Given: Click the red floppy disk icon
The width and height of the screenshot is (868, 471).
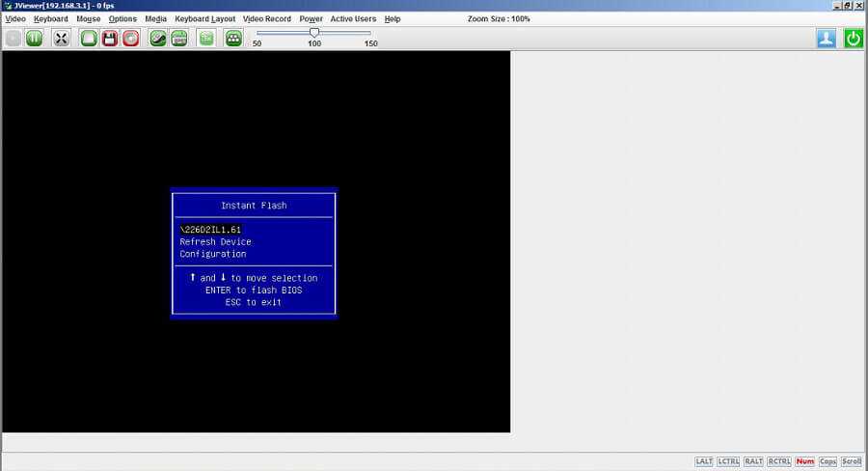Looking at the screenshot, I should pos(110,39).
